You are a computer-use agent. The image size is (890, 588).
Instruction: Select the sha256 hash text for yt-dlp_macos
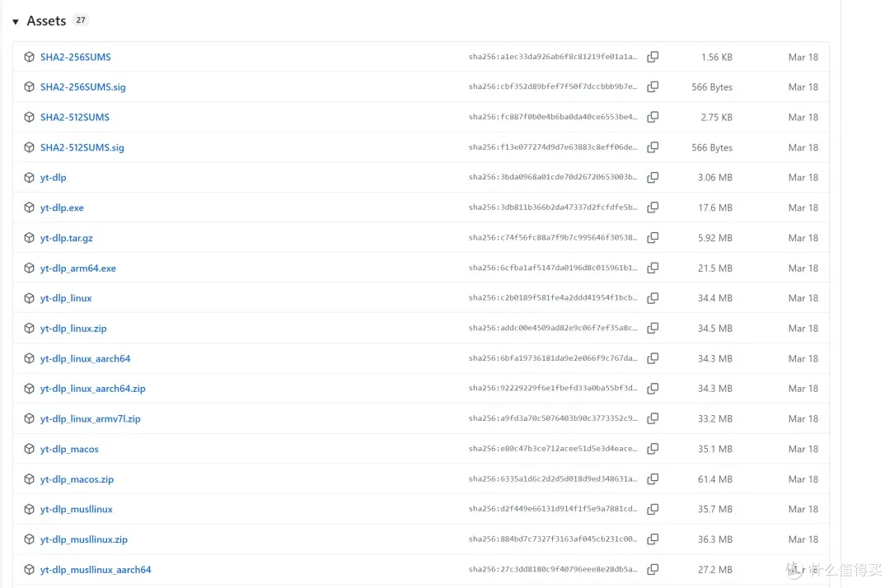point(553,449)
